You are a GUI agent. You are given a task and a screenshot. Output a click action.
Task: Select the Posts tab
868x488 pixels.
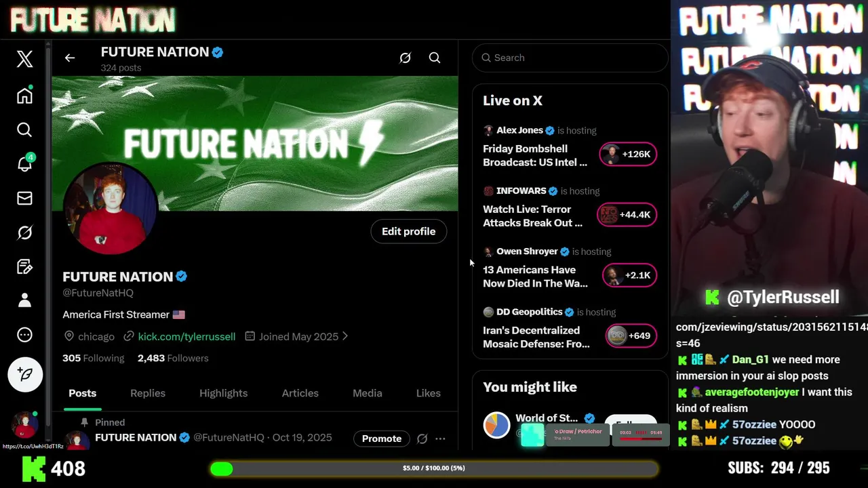pos(83,393)
